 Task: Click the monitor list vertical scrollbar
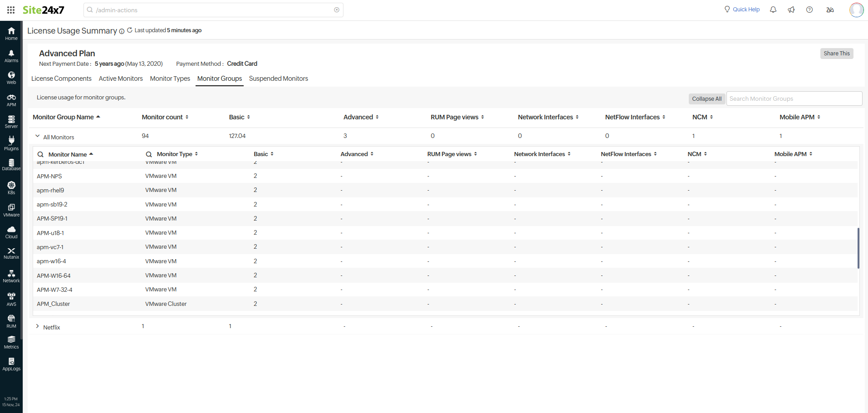pyautogui.click(x=858, y=248)
